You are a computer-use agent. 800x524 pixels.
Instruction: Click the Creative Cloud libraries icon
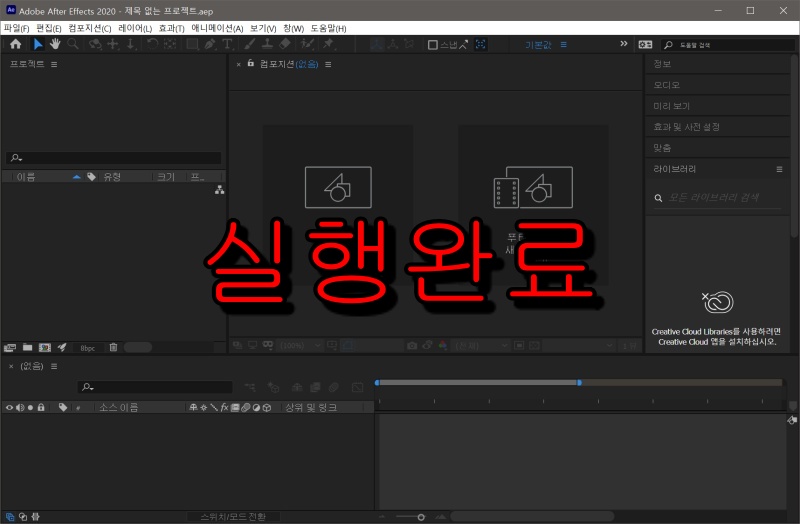(x=718, y=302)
